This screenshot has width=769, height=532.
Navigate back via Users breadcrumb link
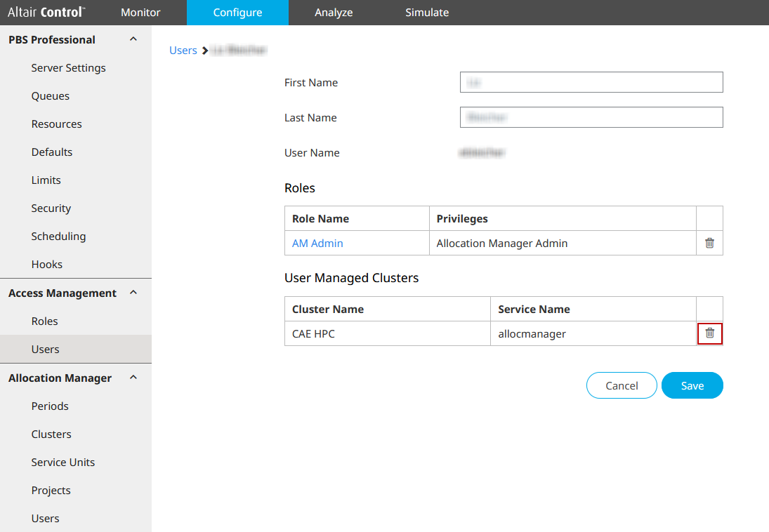point(183,51)
